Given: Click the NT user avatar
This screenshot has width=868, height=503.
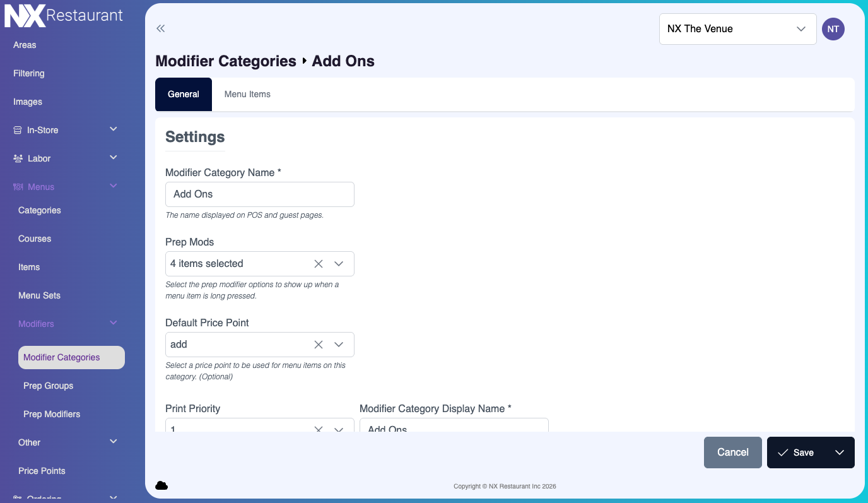Looking at the screenshot, I should tap(833, 29).
